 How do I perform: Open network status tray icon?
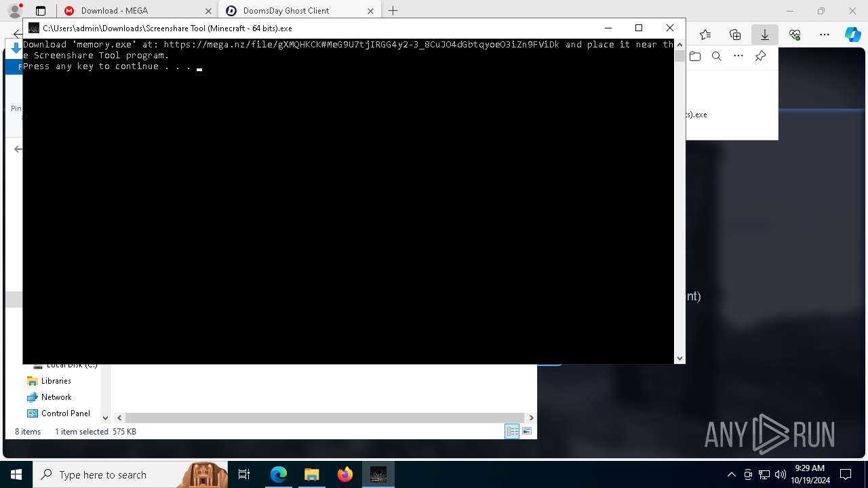coord(764,474)
